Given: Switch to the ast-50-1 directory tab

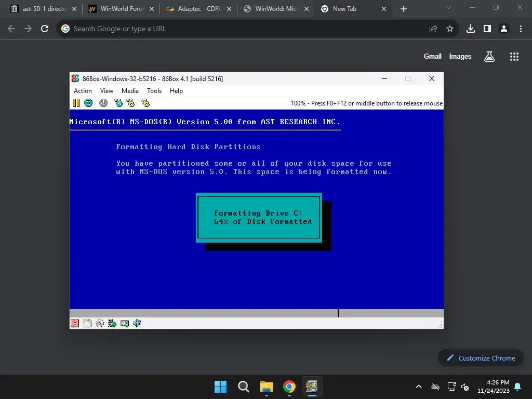Looking at the screenshot, I should [43, 9].
